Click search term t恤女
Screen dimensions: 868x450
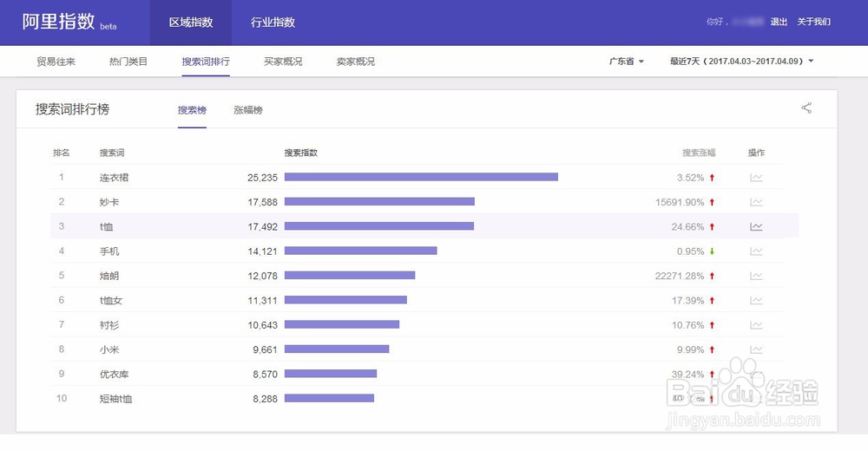click(111, 301)
